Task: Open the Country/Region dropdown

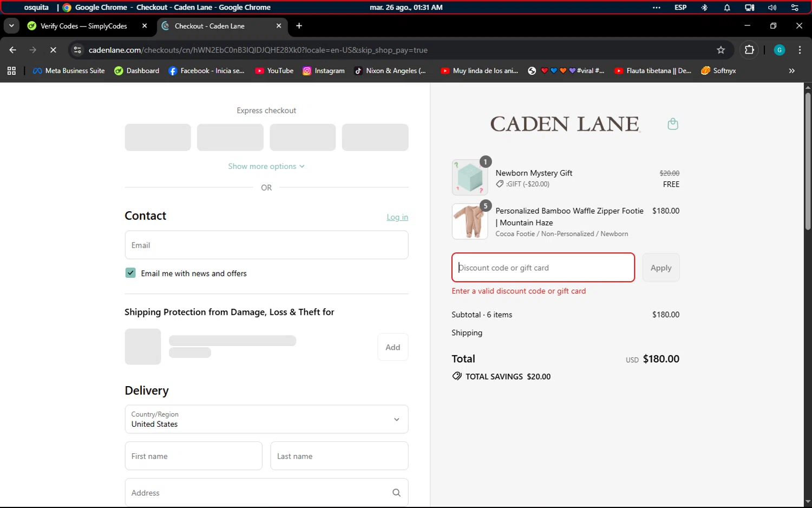Action: coord(266,419)
